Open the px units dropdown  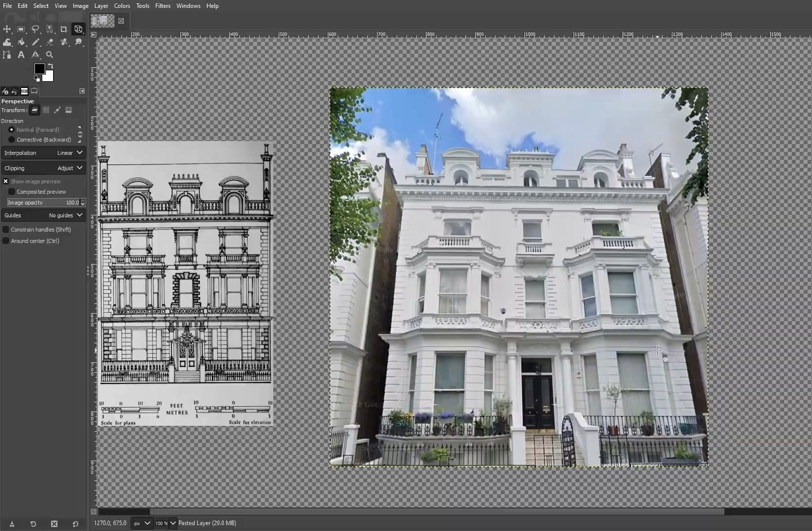click(142, 524)
